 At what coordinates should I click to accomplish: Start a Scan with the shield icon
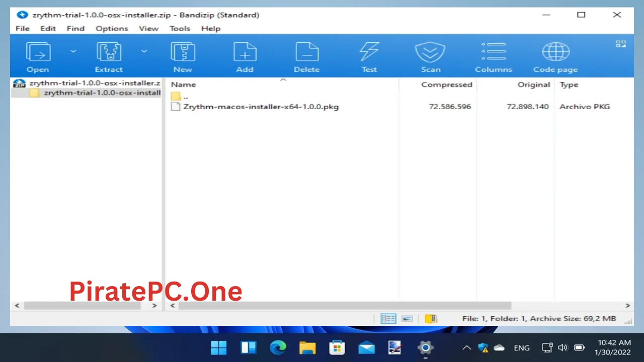[431, 52]
